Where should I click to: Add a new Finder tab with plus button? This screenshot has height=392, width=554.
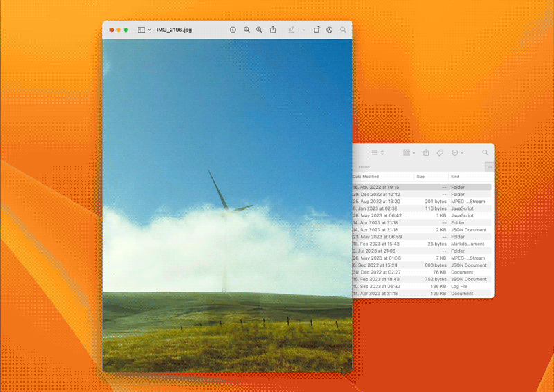pos(490,167)
